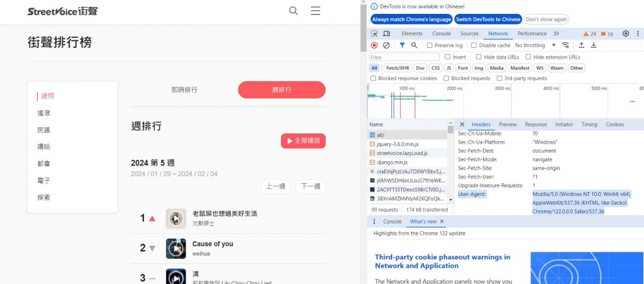Click Don't show again button
The width and height of the screenshot is (644, 284).
point(547,20)
